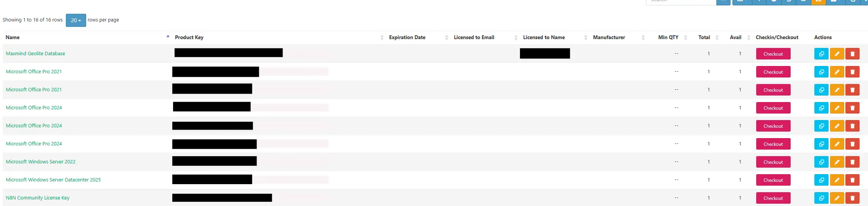Viewport: 868px width, 206px height.
Task: Edit the N8N Community License Key
Action: pyautogui.click(x=837, y=198)
